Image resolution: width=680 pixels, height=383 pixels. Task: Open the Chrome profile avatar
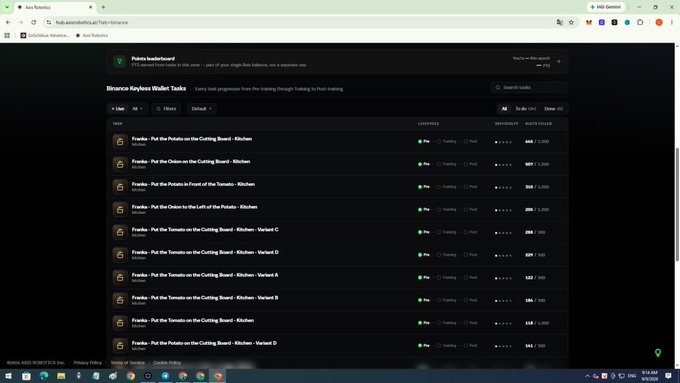click(659, 22)
